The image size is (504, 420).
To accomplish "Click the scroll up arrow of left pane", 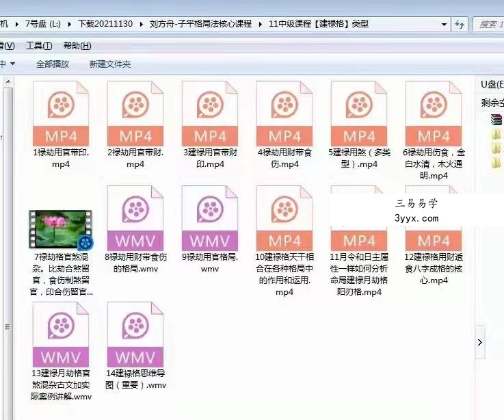I will click(8, 81).
